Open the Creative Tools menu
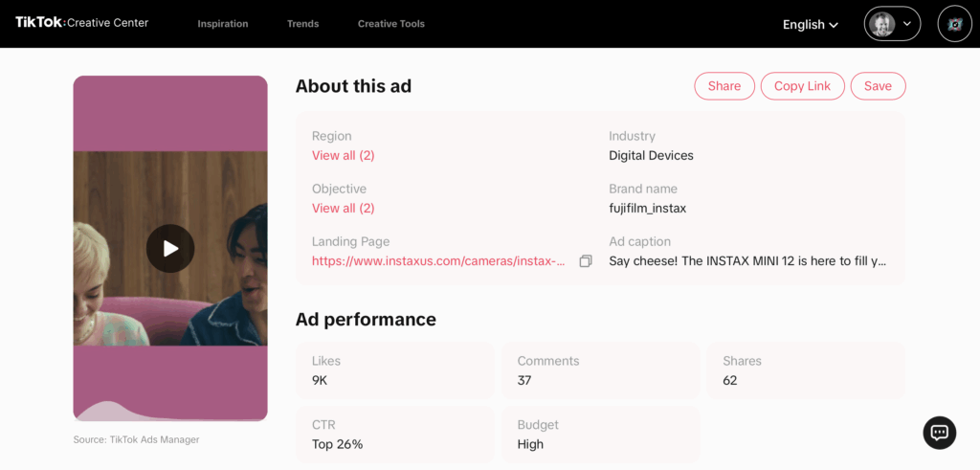980x470 pixels. [390, 24]
